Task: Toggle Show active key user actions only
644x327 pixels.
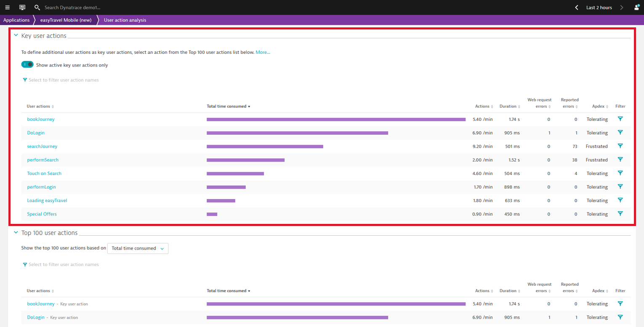Action: coord(27,65)
